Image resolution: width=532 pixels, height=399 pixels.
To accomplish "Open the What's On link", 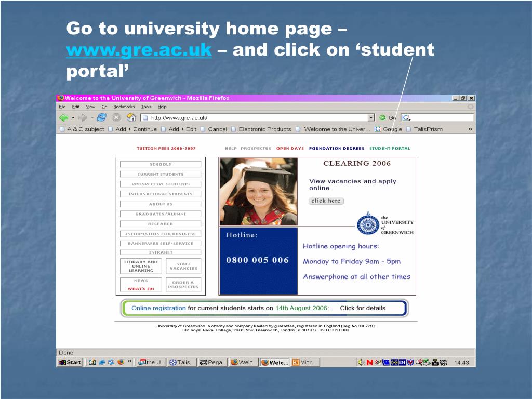I will point(141,289).
